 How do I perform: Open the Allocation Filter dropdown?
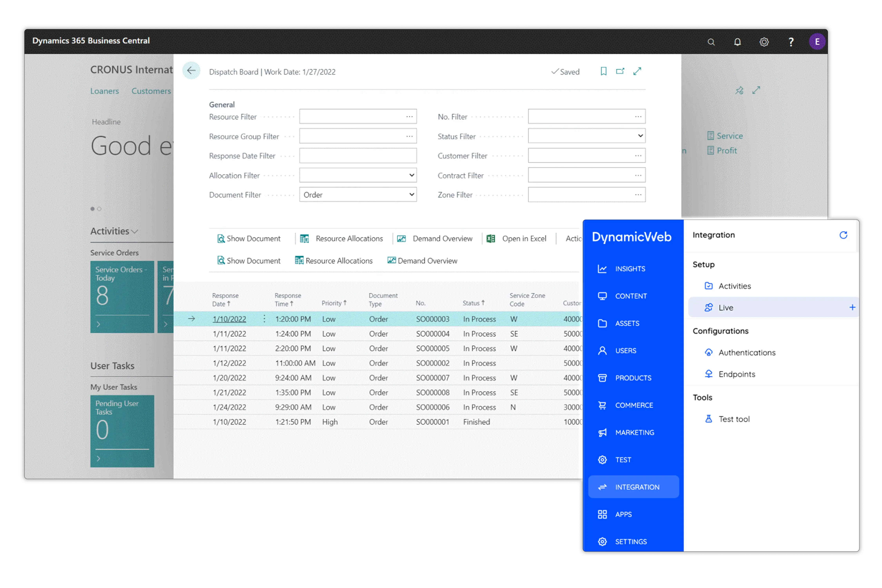pos(411,175)
